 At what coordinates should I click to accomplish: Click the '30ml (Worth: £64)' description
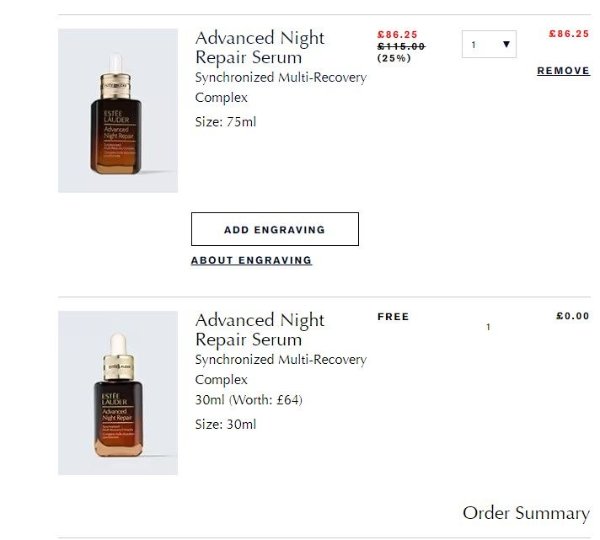(248, 400)
